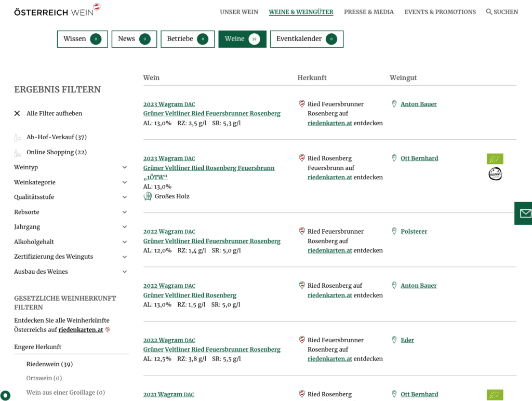Switch to the Eventkalender results tab
Screen dimensions: 532x401
click(307, 39)
